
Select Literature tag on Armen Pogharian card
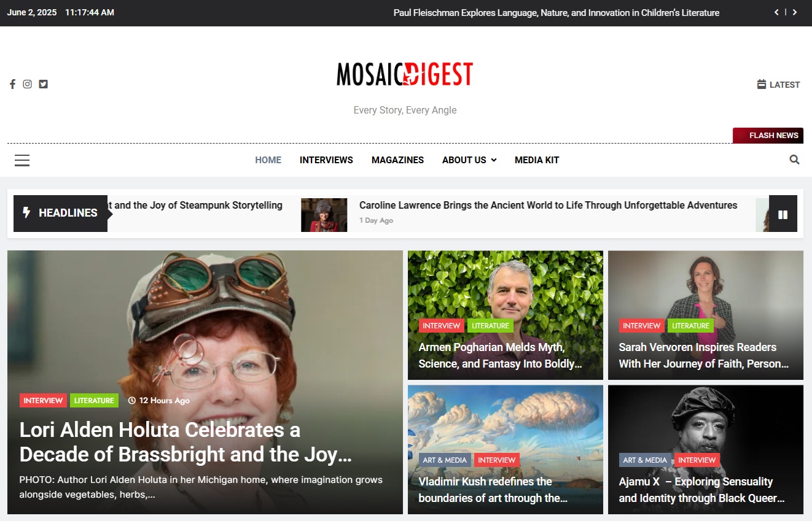490,326
